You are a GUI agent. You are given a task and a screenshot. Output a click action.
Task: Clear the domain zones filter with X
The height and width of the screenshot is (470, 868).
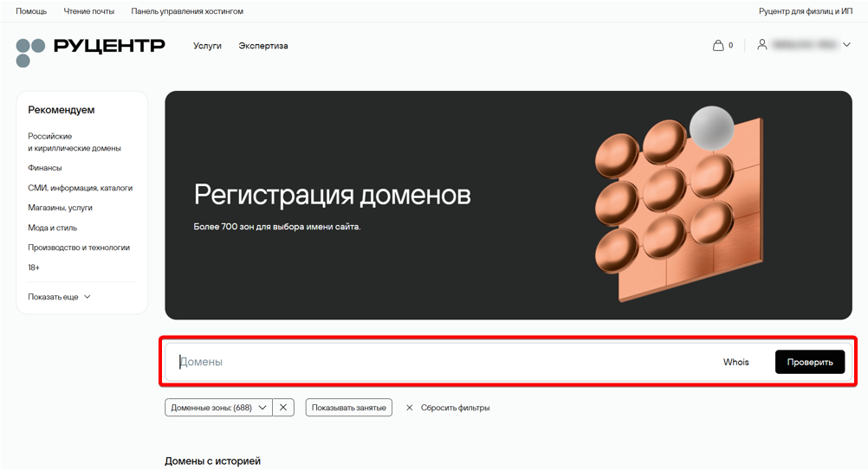(283, 408)
